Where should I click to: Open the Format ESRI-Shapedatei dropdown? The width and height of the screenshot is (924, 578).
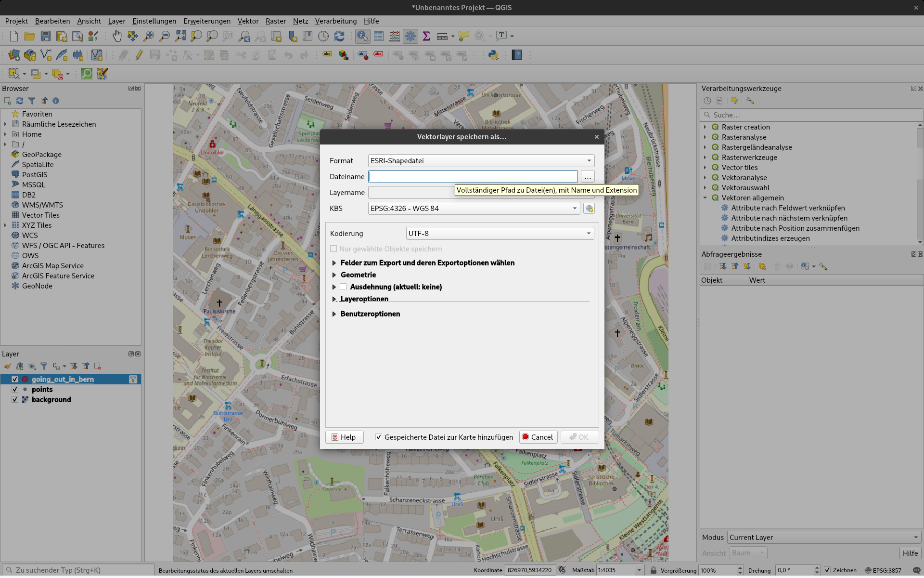(x=481, y=161)
